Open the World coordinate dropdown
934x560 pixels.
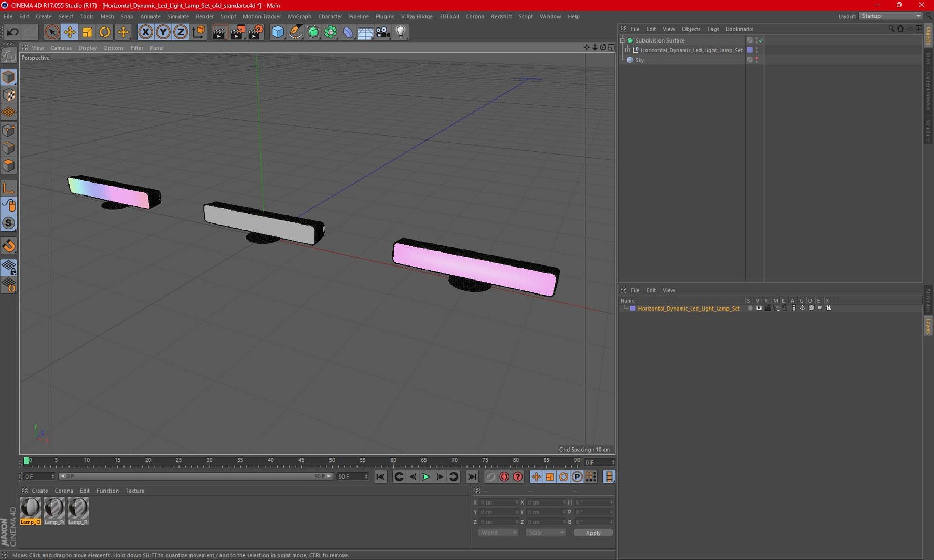[x=498, y=533]
